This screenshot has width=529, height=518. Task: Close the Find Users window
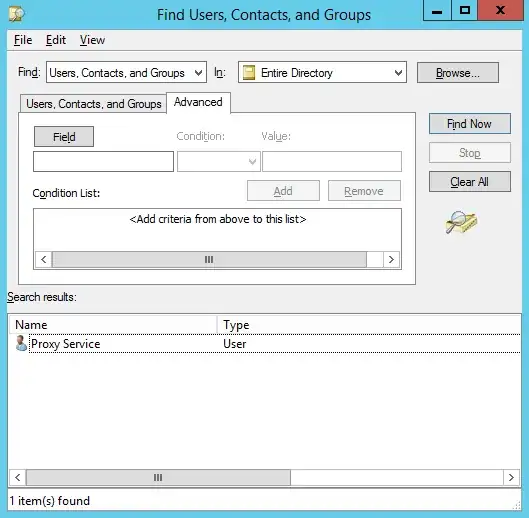coord(501,10)
